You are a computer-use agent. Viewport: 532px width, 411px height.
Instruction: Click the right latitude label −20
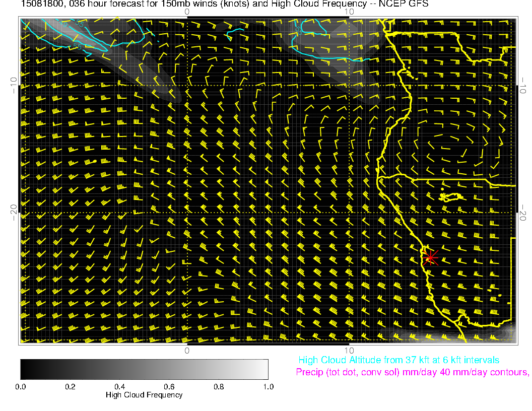[524, 213]
